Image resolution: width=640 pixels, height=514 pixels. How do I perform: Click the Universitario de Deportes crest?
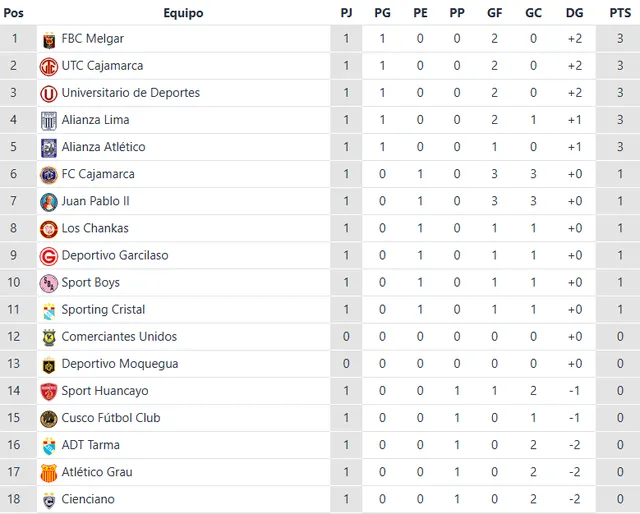point(48,93)
